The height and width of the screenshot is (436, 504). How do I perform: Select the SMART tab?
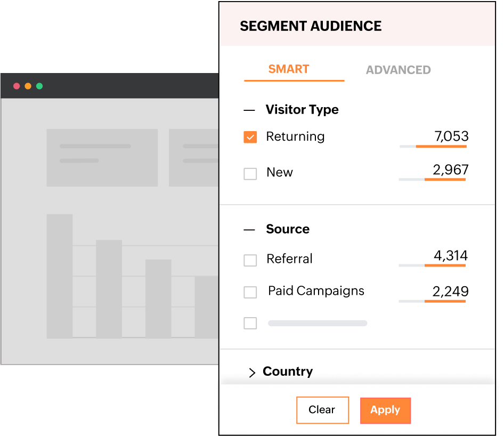click(288, 69)
